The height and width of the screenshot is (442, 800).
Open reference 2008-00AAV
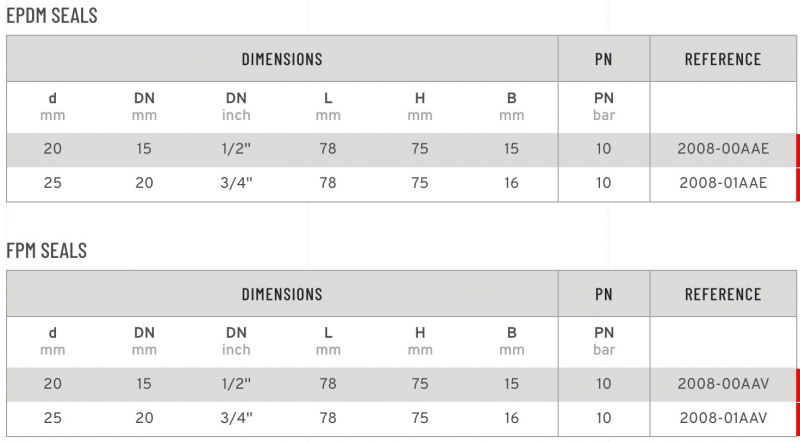point(723,384)
